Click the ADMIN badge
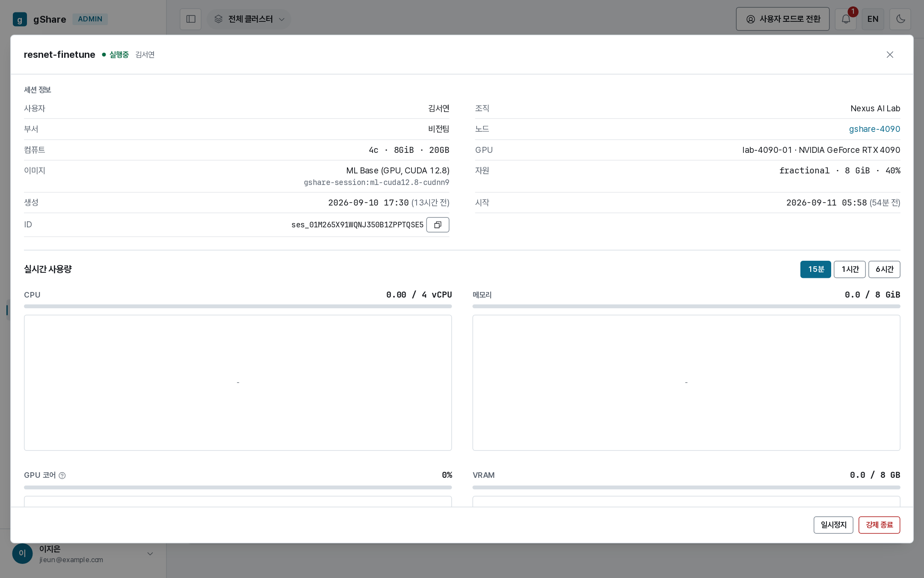 90,19
